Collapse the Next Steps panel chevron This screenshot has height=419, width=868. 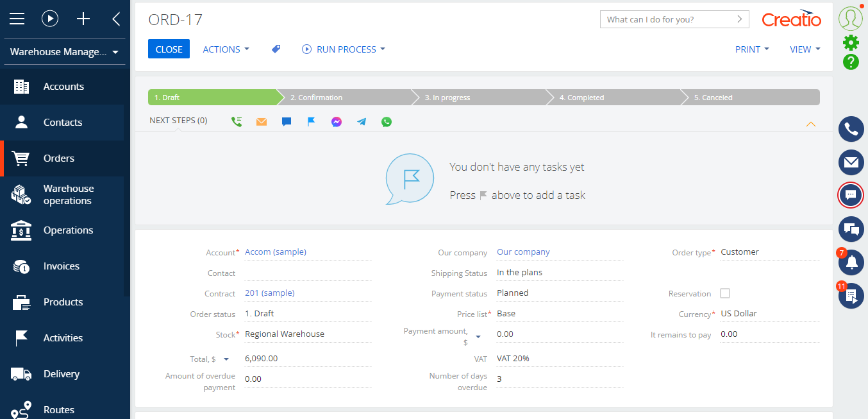tap(810, 124)
